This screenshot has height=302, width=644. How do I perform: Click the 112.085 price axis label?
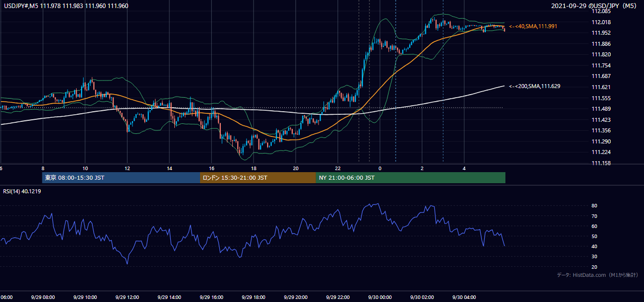601,11
